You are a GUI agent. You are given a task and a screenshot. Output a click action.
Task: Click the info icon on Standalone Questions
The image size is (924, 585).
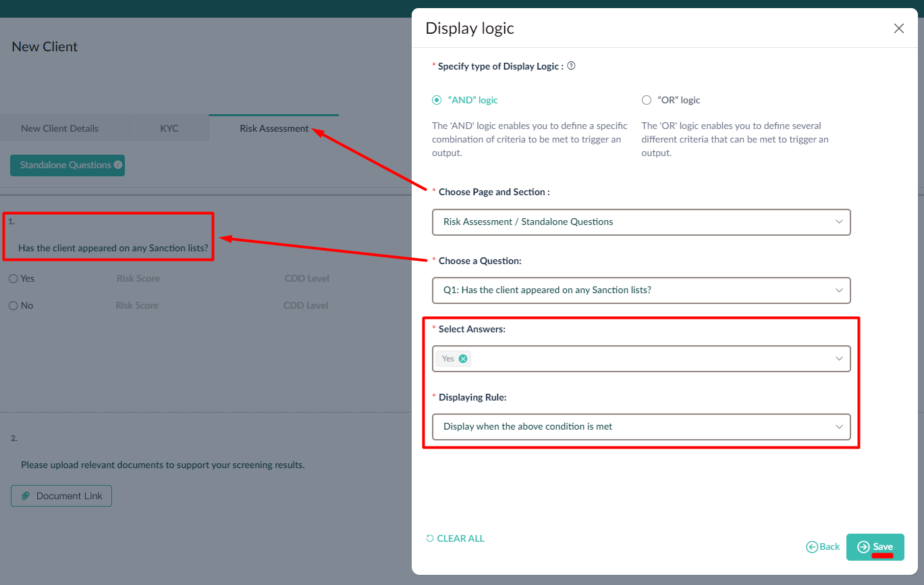[x=118, y=165]
